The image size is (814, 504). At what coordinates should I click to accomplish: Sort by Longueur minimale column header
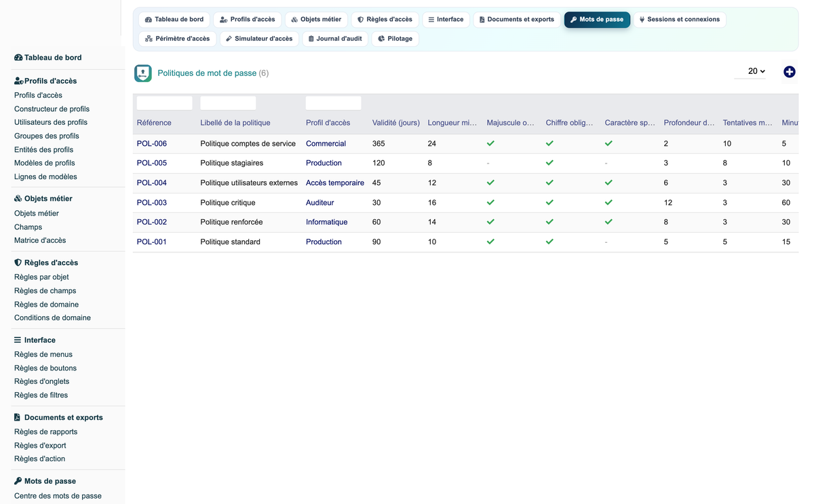pyautogui.click(x=452, y=123)
